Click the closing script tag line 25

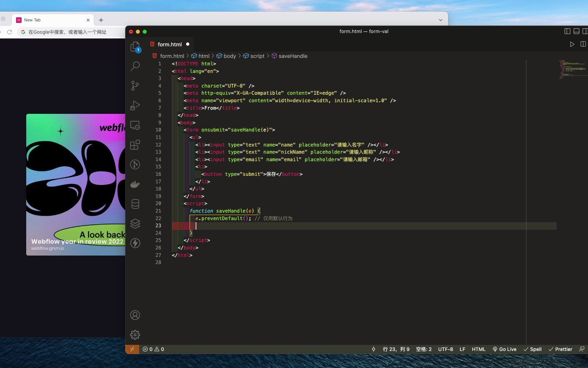click(197, 240)
